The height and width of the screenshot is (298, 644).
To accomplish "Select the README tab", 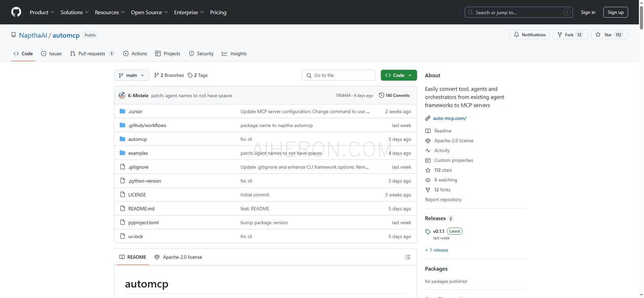I will 133,257.
